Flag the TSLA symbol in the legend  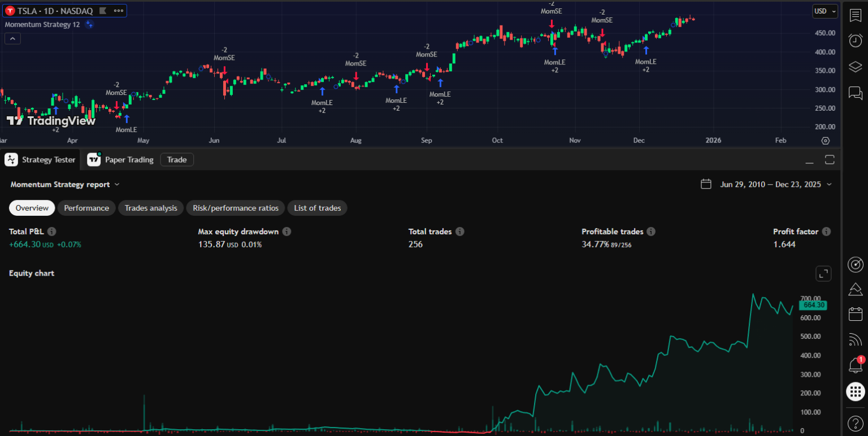pos(103,10)
